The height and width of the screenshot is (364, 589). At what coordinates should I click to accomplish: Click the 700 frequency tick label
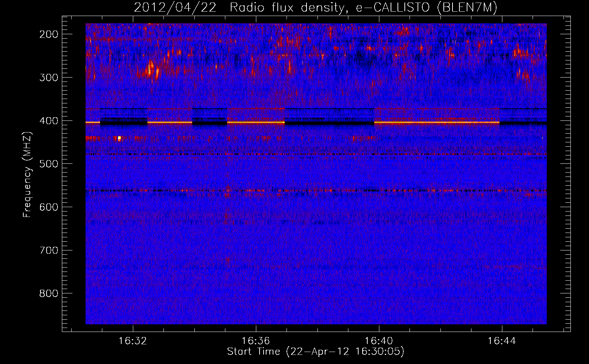tap(48, 250)
